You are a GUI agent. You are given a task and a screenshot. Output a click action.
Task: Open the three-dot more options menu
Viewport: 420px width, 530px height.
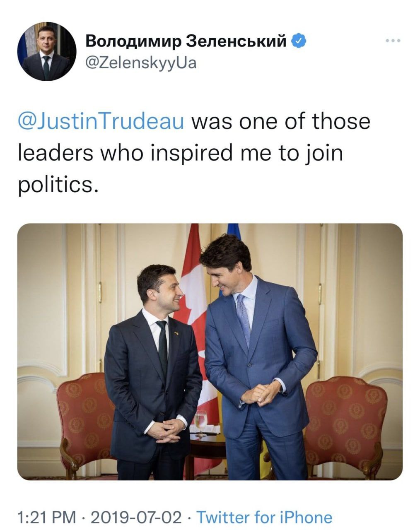click(393, 41)
